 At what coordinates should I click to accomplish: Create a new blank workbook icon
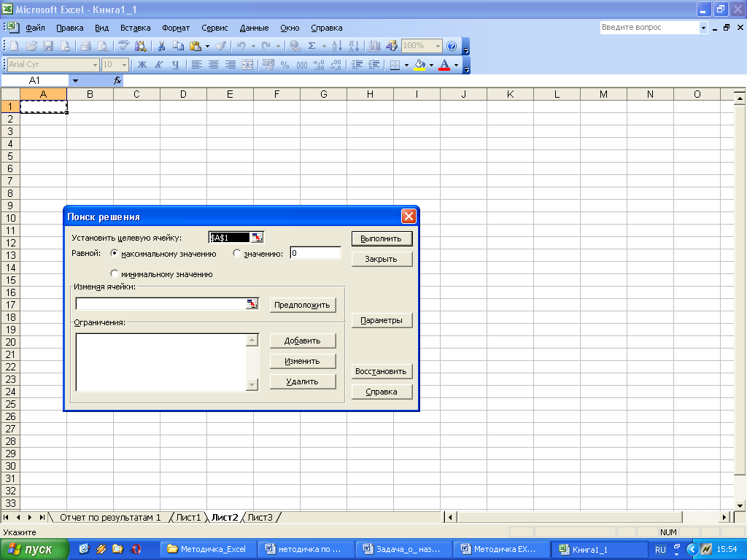[x=15, y=46]
